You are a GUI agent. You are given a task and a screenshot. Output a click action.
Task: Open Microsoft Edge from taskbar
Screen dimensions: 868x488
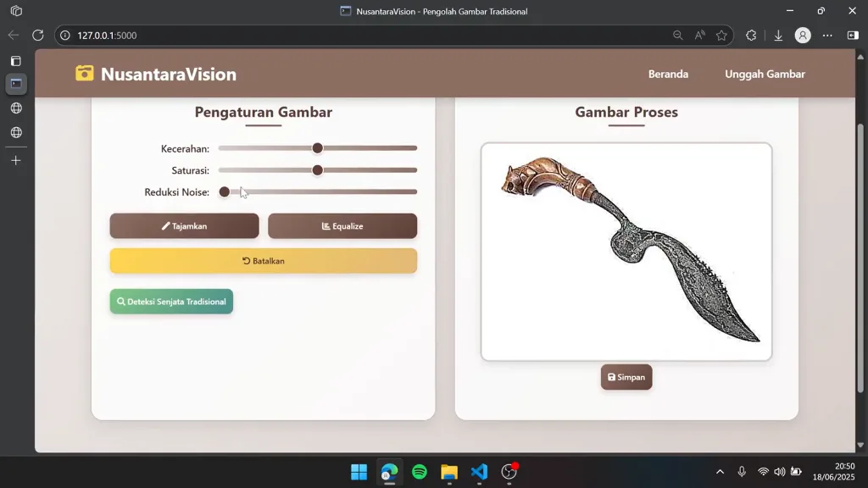(390, 472)
